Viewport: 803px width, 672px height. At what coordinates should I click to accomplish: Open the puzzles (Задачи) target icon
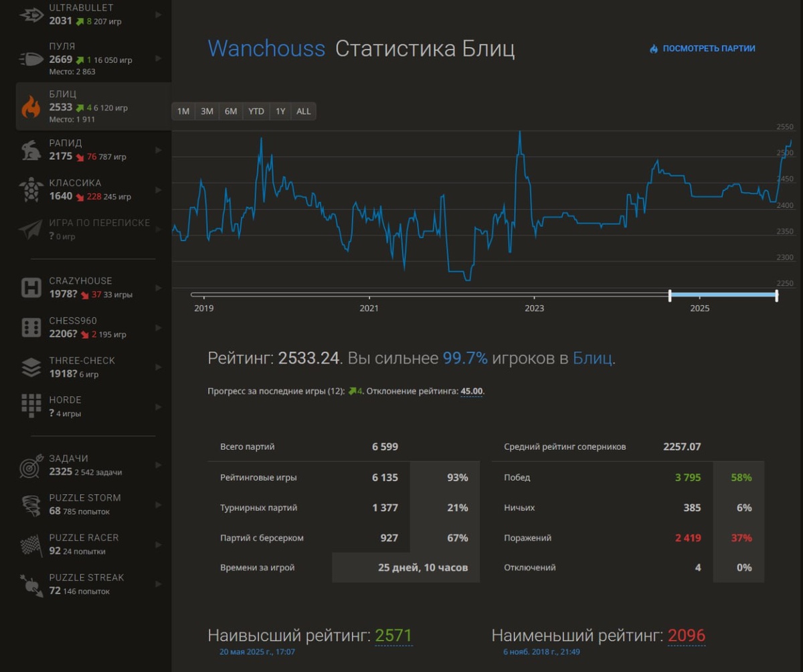(31, 465)
